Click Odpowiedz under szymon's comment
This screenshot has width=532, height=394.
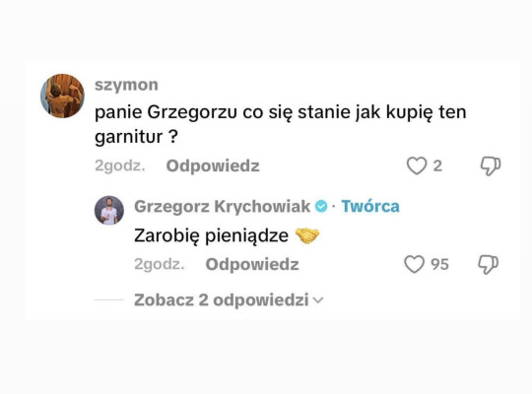(213, 165)
